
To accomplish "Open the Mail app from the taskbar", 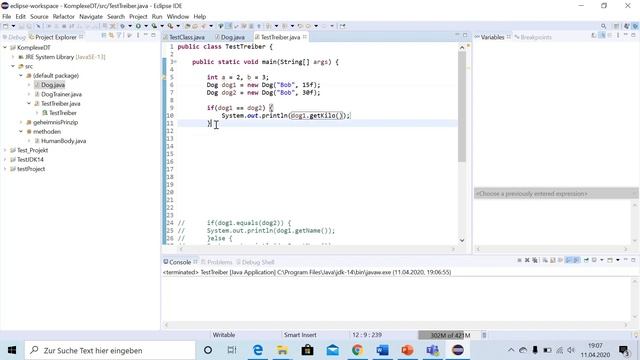I will 333,350.
